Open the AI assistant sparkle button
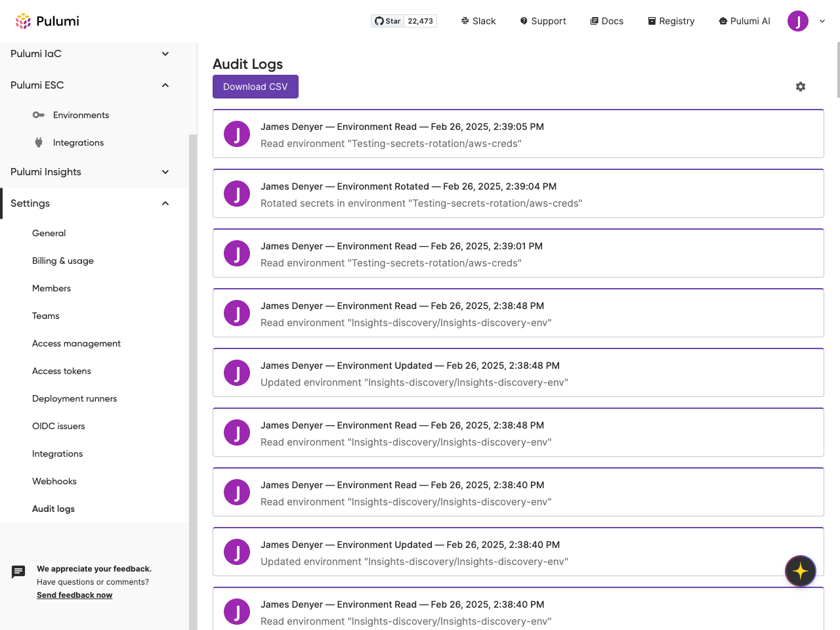The width and height of the screenshot is (840, 630). (800, 571)
